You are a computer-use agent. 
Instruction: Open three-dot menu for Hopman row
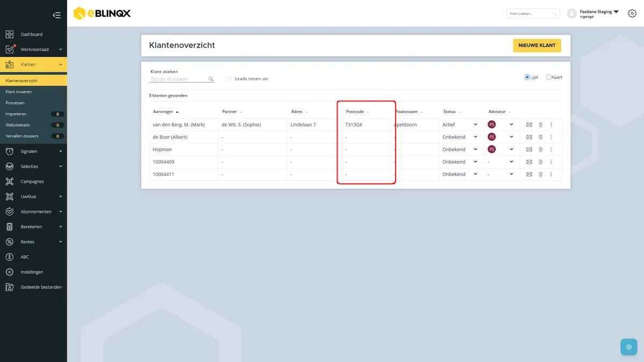[551, 150]
